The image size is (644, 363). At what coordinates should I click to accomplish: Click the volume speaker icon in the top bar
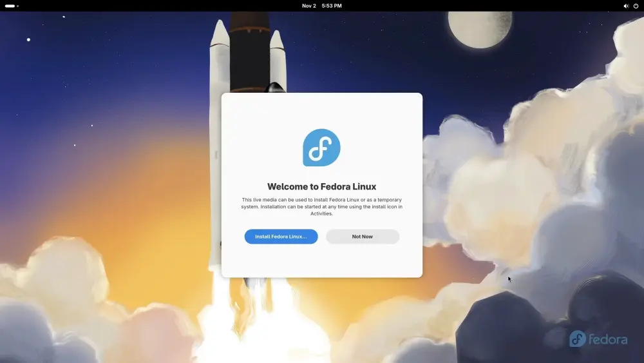[626, 6]
